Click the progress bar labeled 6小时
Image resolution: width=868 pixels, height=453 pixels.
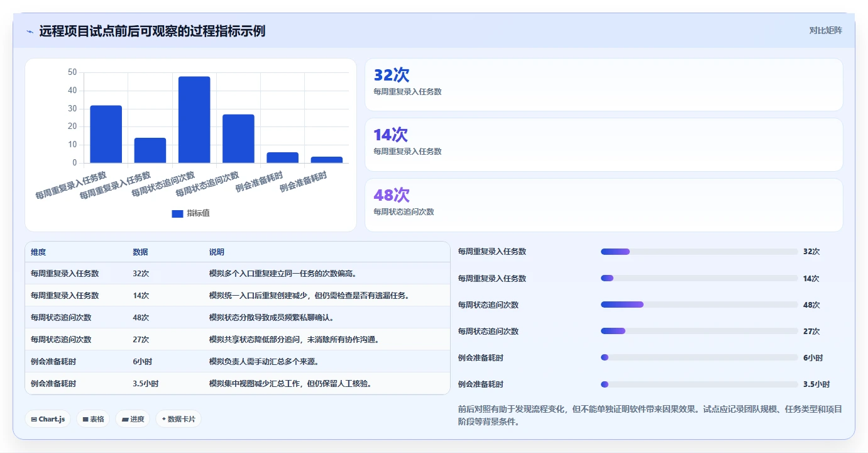699,357
